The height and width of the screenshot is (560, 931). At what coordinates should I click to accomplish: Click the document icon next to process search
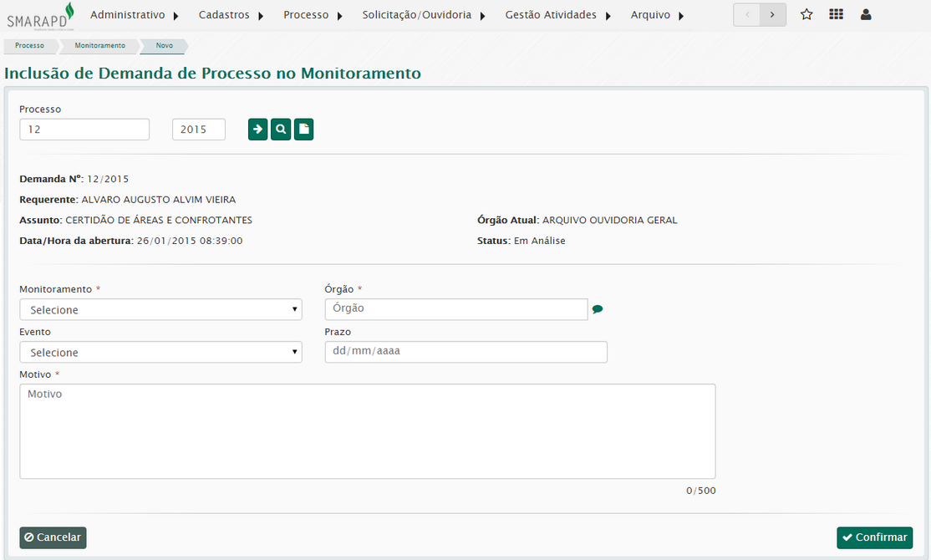point(304,130)
